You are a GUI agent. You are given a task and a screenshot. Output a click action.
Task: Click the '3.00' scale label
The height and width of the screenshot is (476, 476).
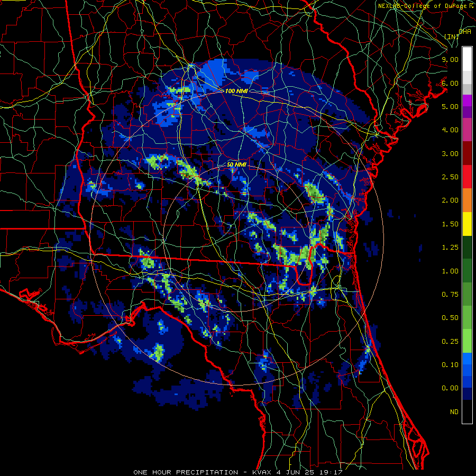[x=450, y=153]
